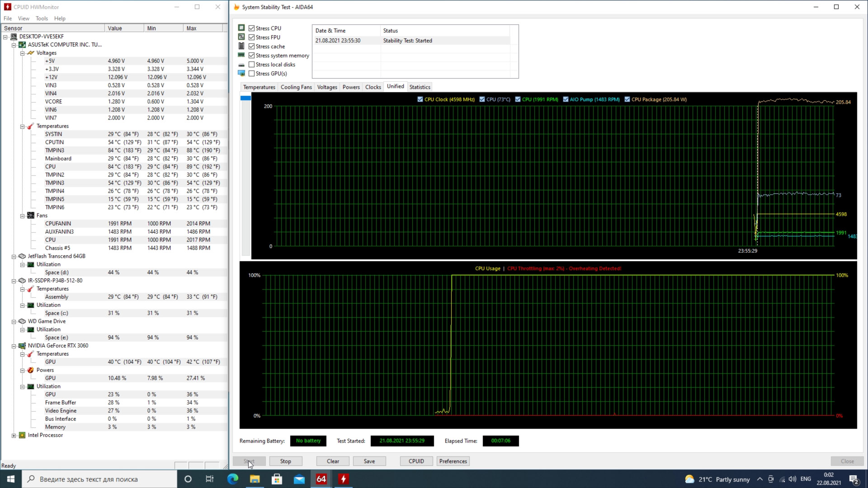The image size is (868, 488).
Task: Switch to the Cooling Fans tab
Action: point(296,87)
